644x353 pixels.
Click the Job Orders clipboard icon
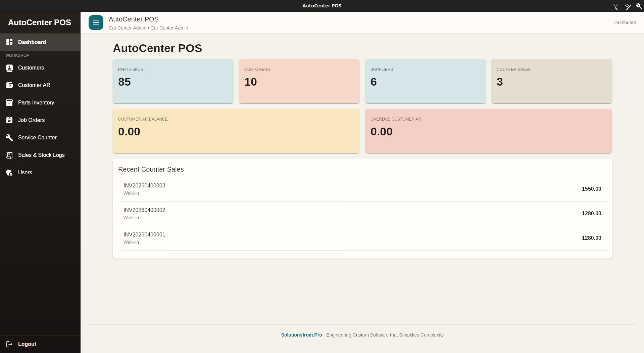pyautogui.click(x=9, y=120)
